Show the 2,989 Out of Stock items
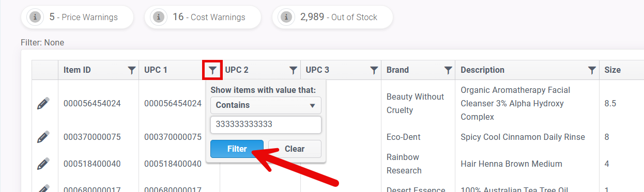 pyautogui.click(x=332, y=17)
